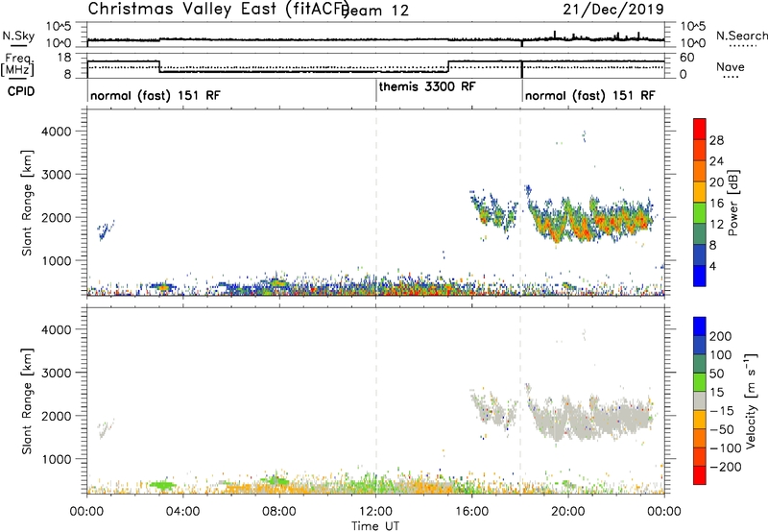This screenshot has width=768, height=532.
Task: Click the Velocity [m s-1] colorbar title
Action: [x=751, y=400]
